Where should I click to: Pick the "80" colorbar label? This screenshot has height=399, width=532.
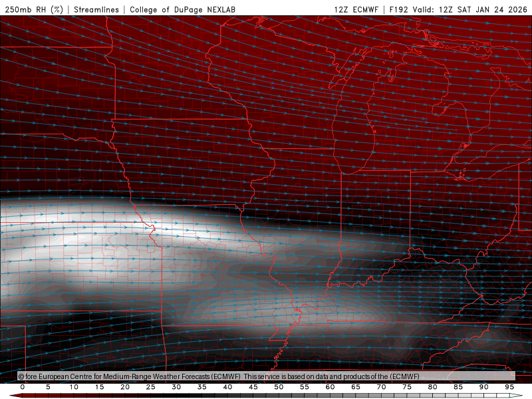[x=432, y=387]
